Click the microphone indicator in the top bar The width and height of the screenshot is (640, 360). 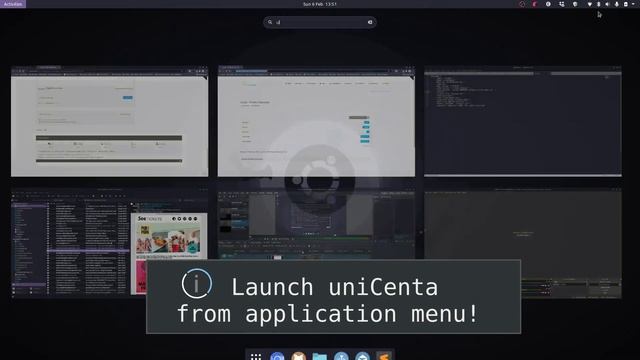click(616, 4)
